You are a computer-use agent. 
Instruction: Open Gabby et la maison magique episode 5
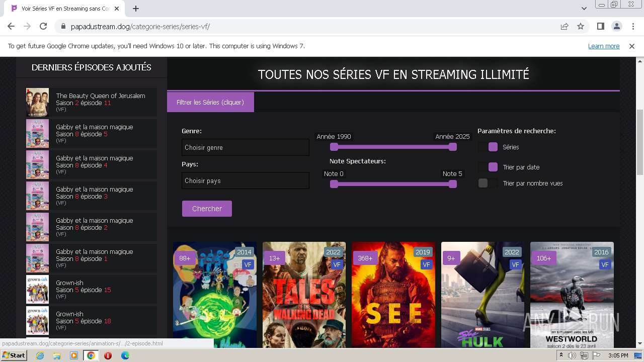(92, 134)
